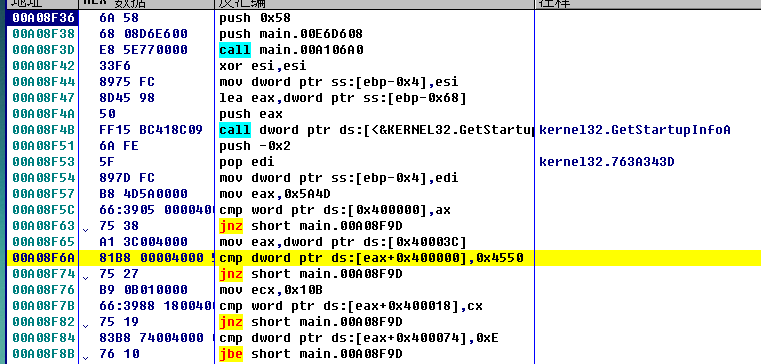The image size is (761, 364).
Task: Select instruction push 0x58
Action: 255,18
